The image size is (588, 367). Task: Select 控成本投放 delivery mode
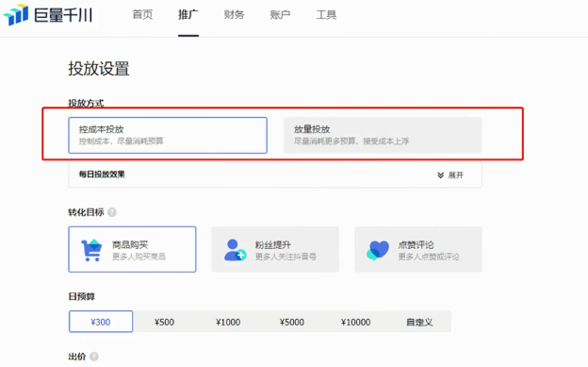(x=168, y=135)
